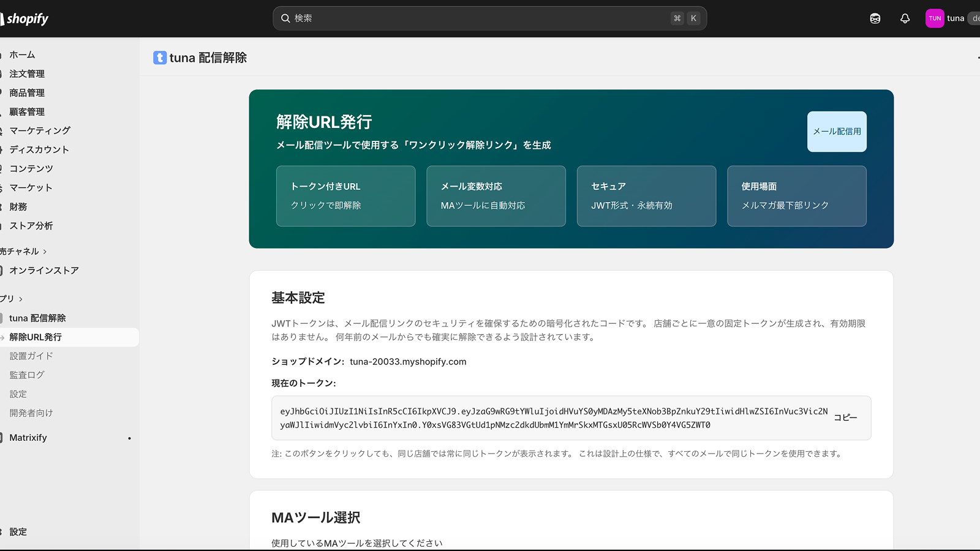Expand the アプリ section chevron
The width and height of the screenshot is (980, 551).
pyautogui.click(x=21, y=299)
